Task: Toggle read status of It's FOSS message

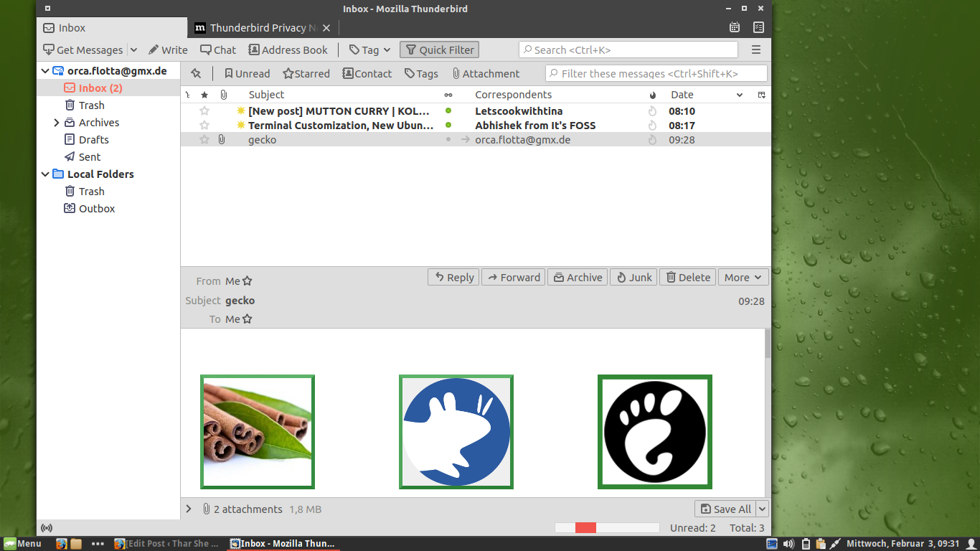Action: click(448, 126)
